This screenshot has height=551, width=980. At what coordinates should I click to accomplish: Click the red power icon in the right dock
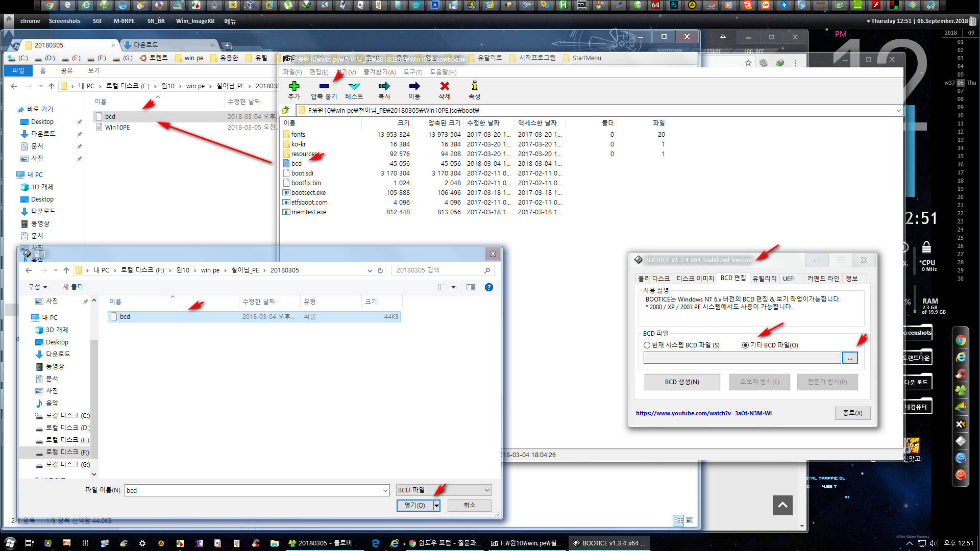pyautogui.click(x=961, y=474)
